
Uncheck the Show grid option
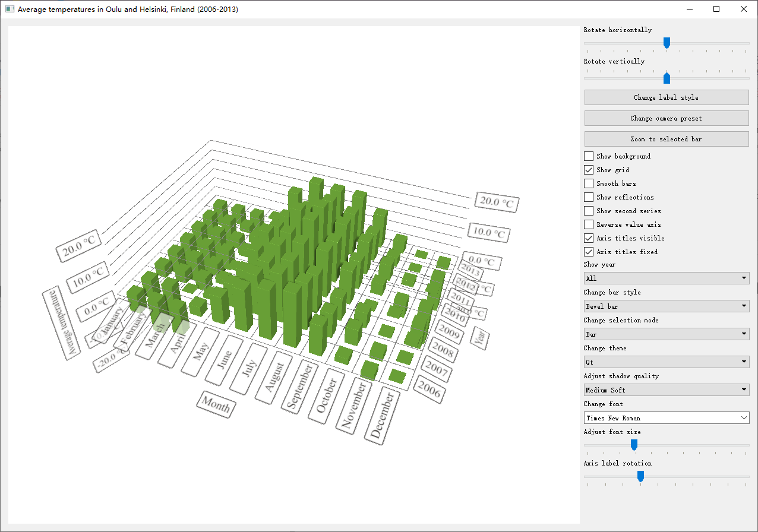coord(589,170)
